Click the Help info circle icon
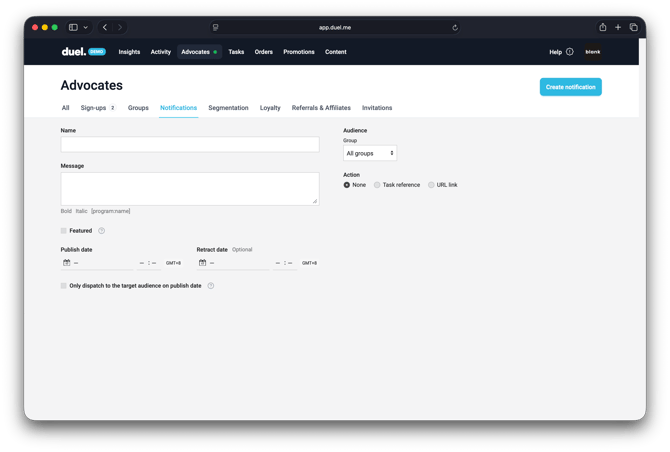 pyautogui.click(x=570, y=52)
